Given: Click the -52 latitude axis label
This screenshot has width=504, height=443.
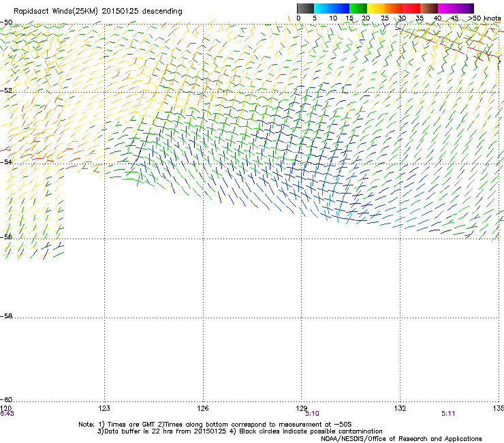Looking at the screenshot, I should 6,91.
